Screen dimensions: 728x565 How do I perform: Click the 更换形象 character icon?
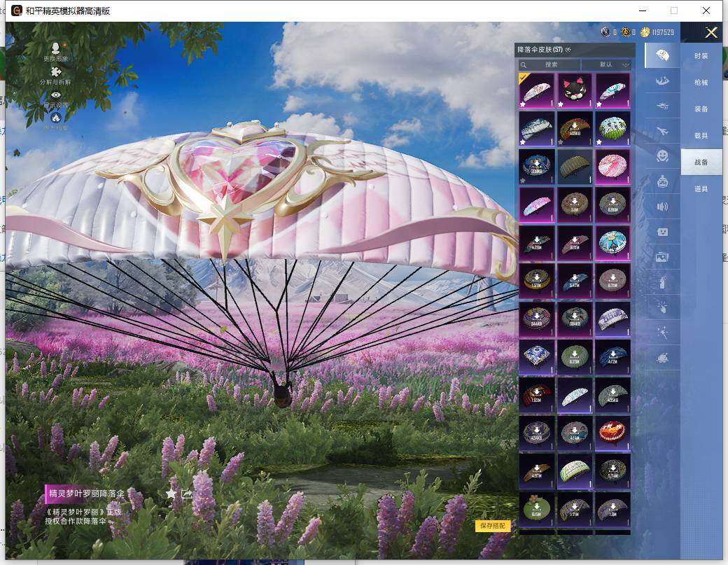coord(56,48)
